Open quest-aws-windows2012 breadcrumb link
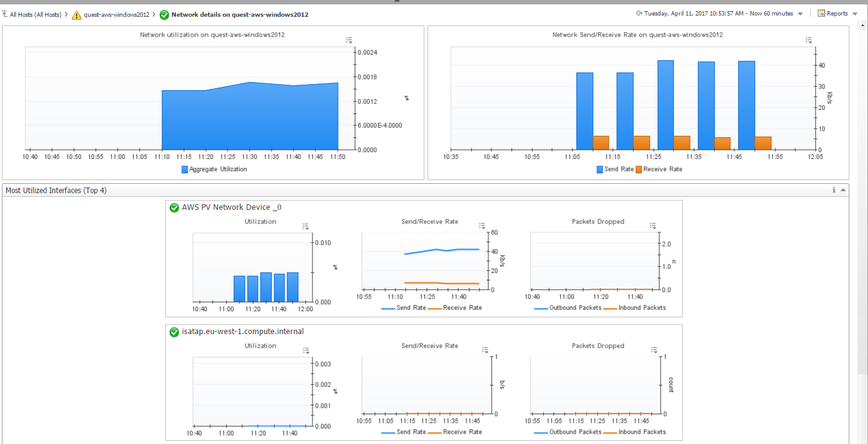 [x=116, y=14]
